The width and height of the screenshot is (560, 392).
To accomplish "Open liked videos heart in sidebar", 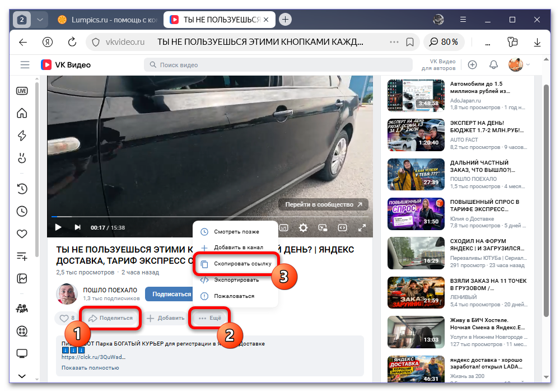I will pyautogui.click(x=22, y=234).
